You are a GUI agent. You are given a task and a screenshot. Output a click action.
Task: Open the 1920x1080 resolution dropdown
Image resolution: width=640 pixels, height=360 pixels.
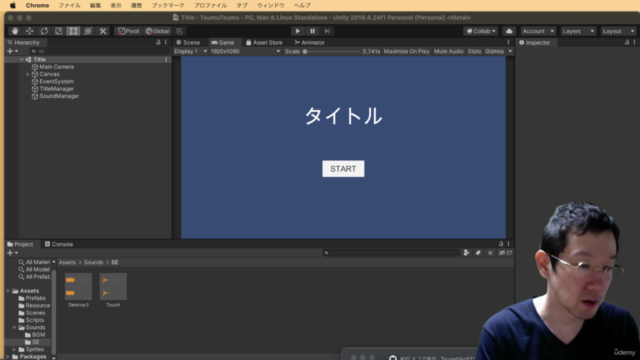coord(245,51)
